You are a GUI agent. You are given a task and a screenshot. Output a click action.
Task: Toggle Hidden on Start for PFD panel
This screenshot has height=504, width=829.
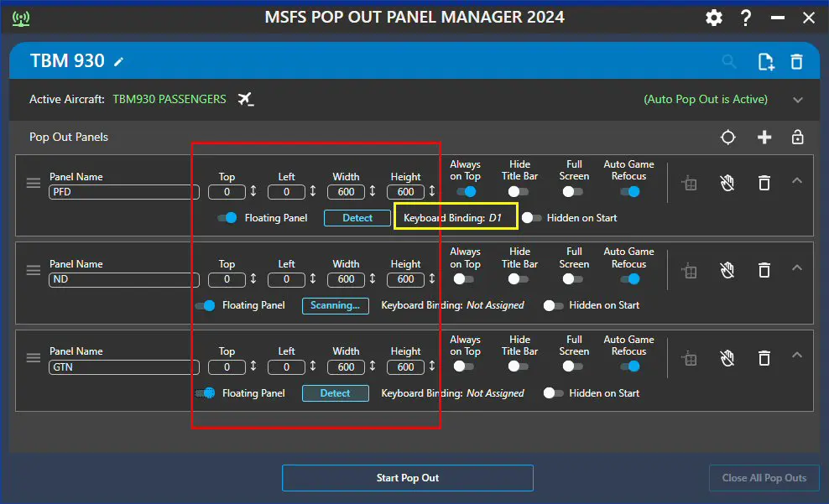[x=531, y=218]
